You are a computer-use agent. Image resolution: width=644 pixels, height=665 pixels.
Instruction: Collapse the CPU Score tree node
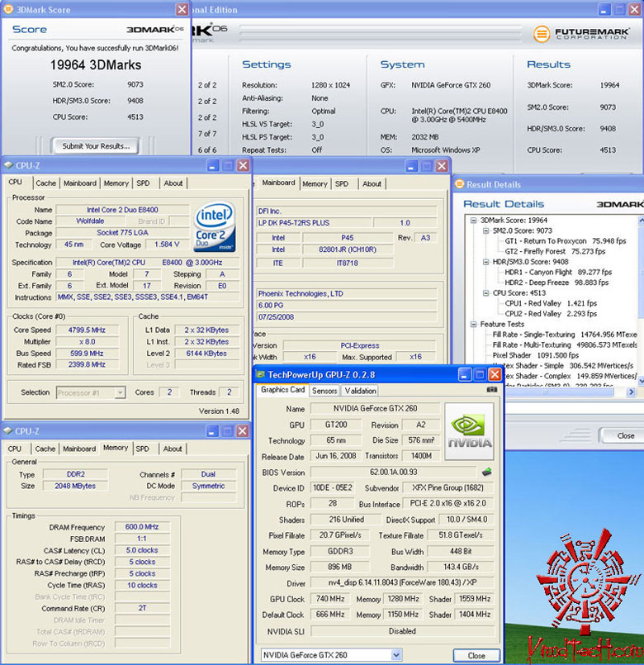pyautogui.click(x=485, y=293)
